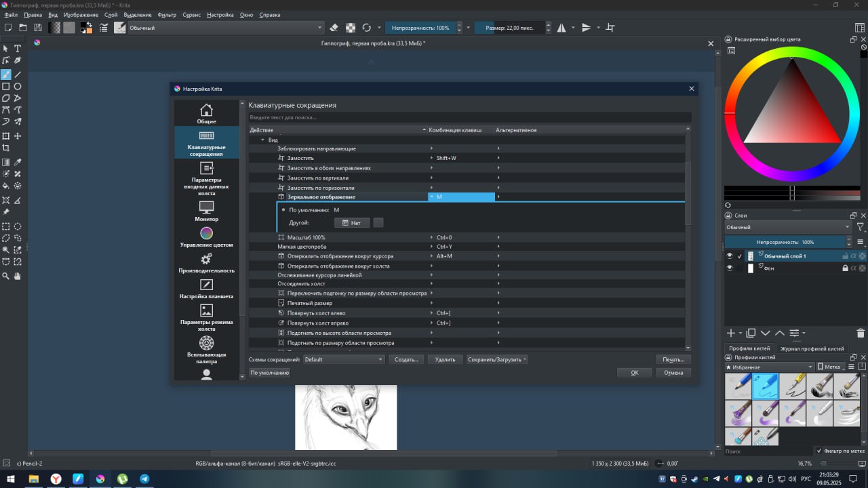Pick the Ellipse shape tool
Viewport: 868px width, 488px height.
[x=18, y=87]
